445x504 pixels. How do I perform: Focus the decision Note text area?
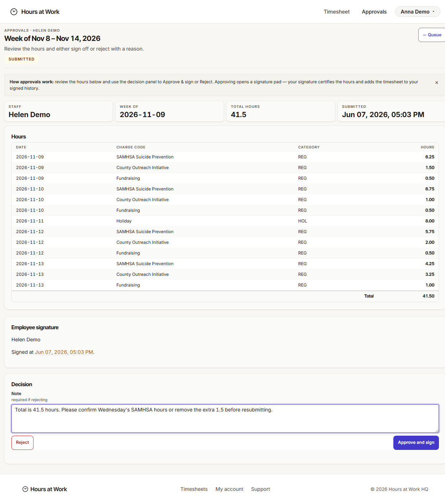pyautogui.click(x=225, y=419)
